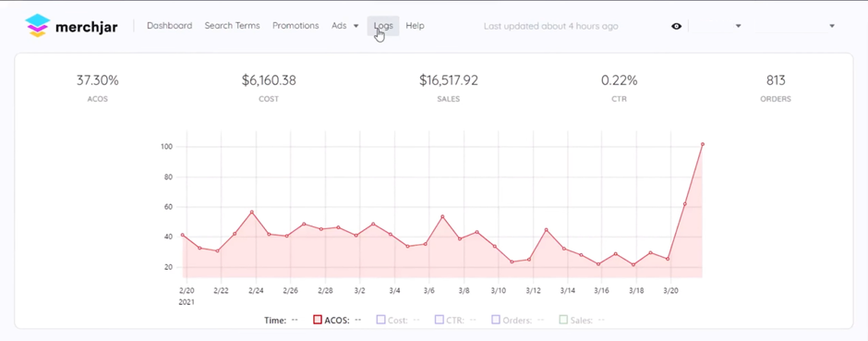This screenshot has width=868, height=341.
Task: Enable the Cost legend checkbox
Action: [x=380, y=320]
